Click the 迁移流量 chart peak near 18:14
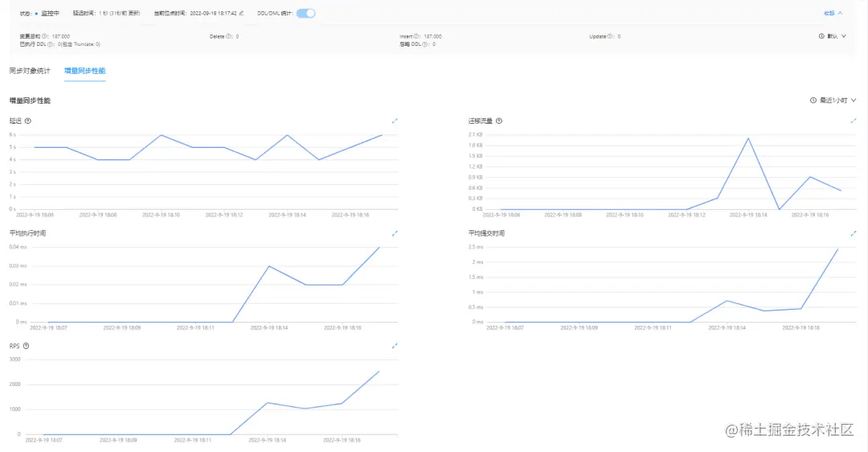868x452 pixels. click(x=748, y=138)
